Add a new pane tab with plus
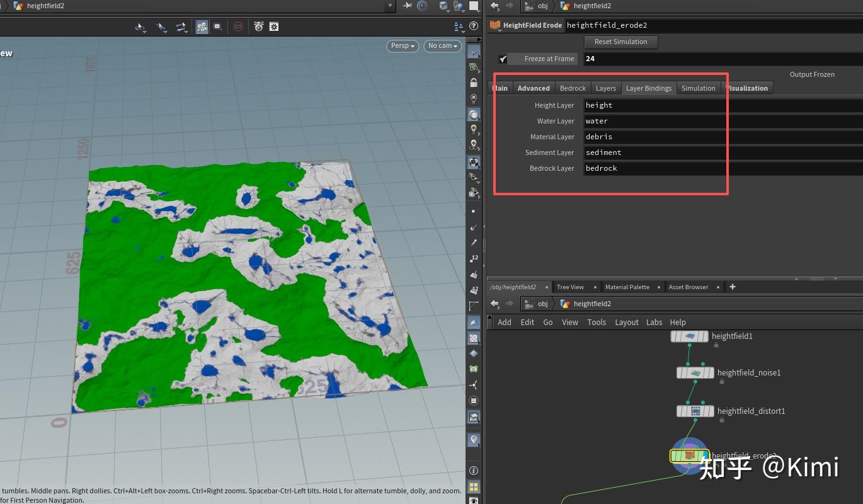 [x=732, y=287]
